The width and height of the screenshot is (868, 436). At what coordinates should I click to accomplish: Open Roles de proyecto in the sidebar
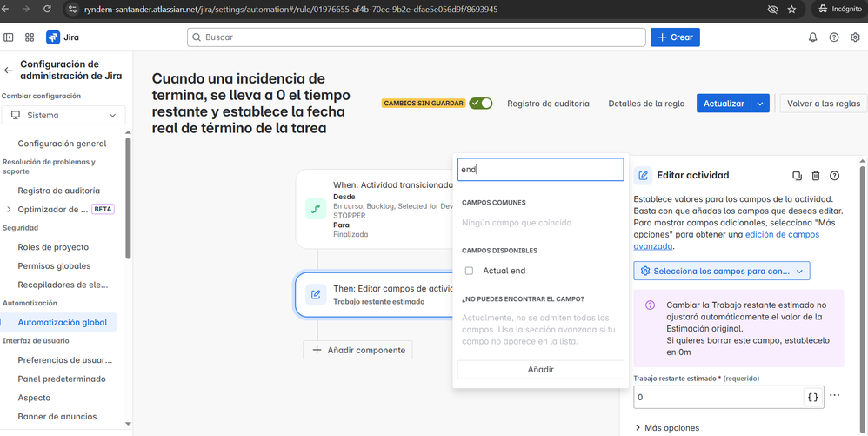tap(53, 247)
